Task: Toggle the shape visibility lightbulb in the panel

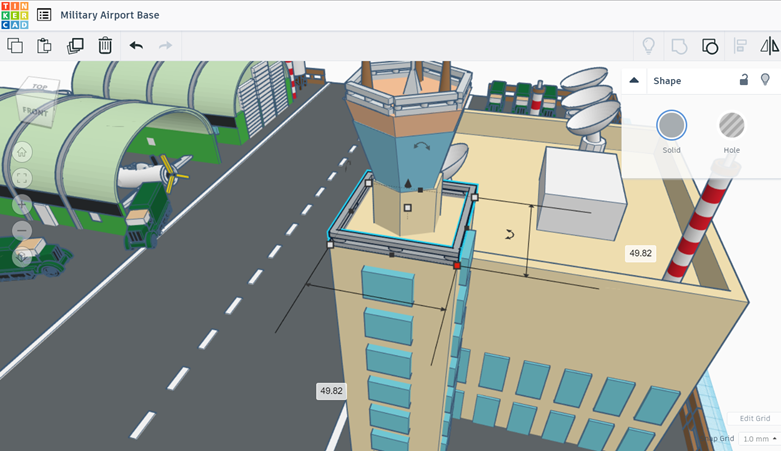Action: [765, 80]
